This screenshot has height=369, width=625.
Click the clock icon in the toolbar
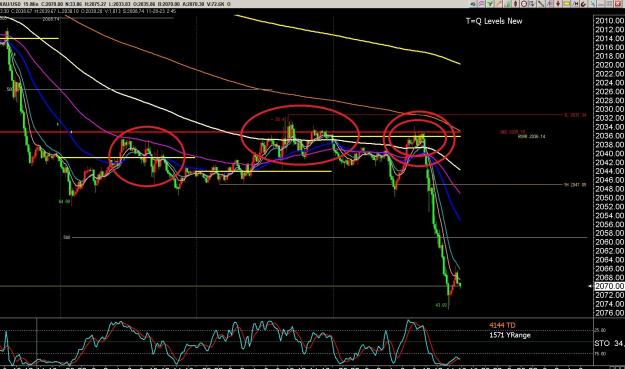click(524, 4)
